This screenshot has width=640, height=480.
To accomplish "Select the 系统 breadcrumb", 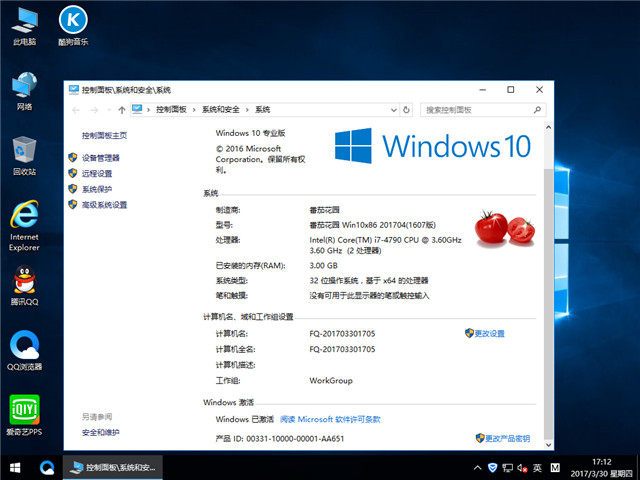I will 262,110.
